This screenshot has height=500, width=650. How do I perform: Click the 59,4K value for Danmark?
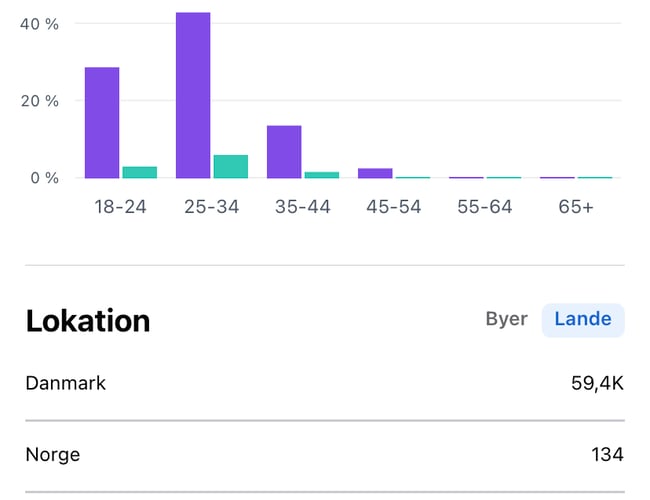[x=596, y=384]
